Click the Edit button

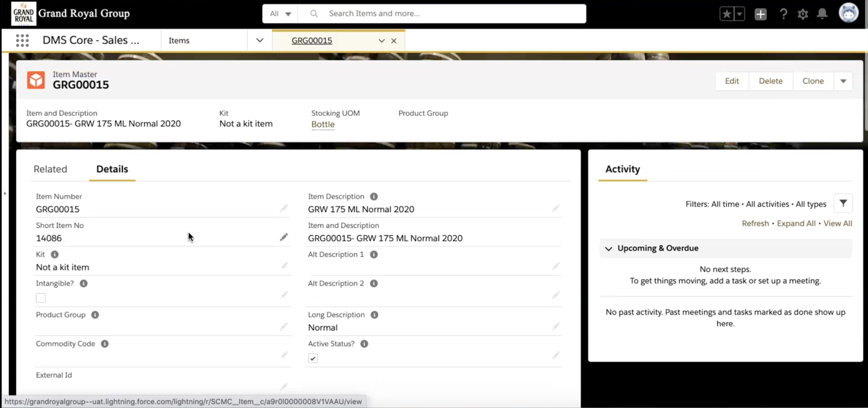[x=732, y=81]
